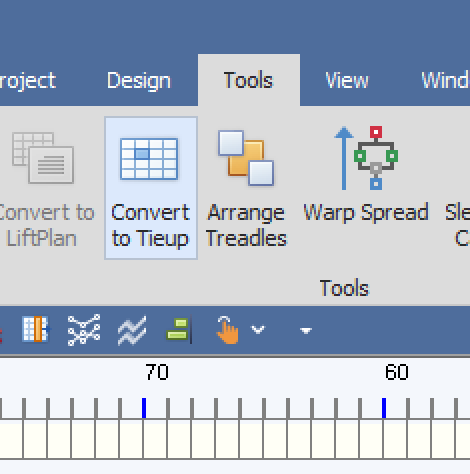Select the Tools ribbon tab

click(x=248, y=80)
